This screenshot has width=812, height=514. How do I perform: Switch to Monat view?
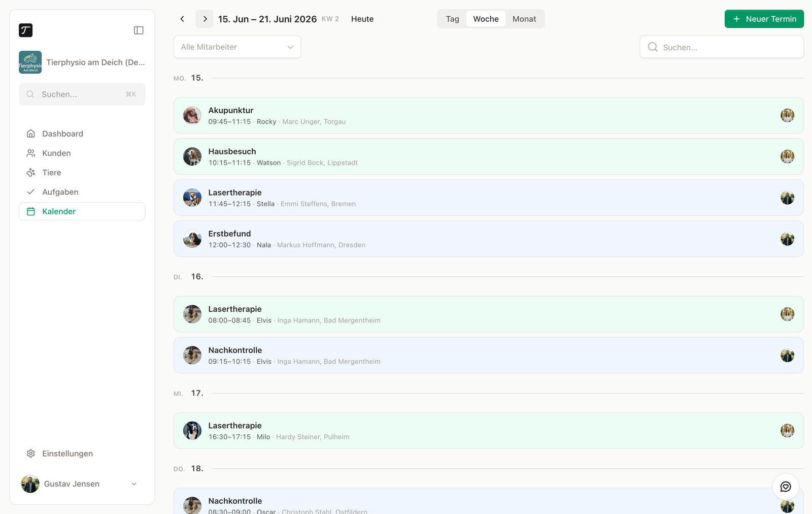[x=524, y=19]
